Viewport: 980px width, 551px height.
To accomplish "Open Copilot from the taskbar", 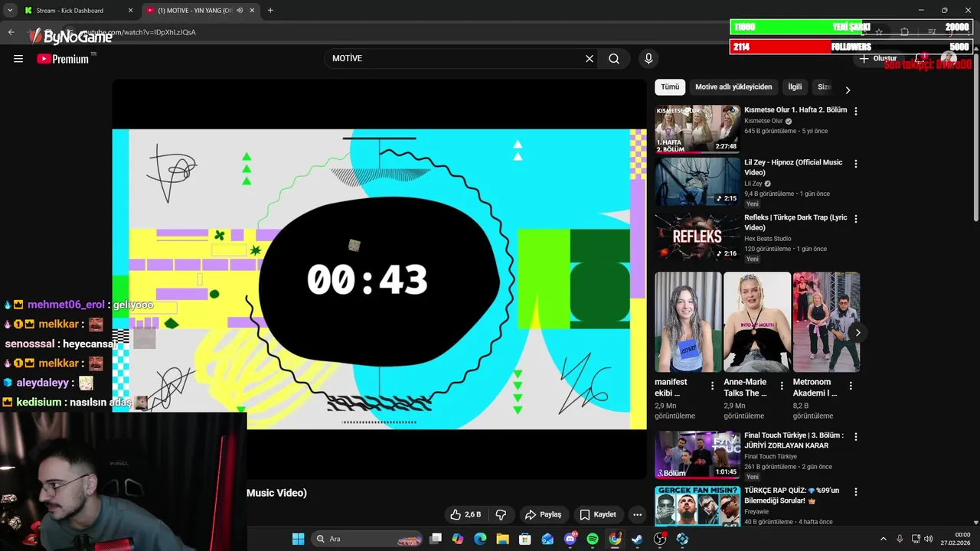I will pos(458,539).
